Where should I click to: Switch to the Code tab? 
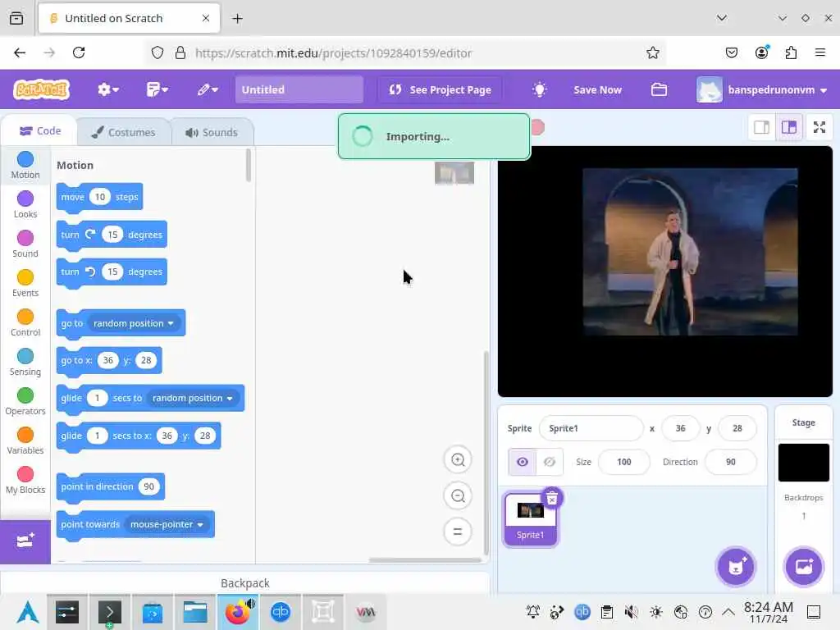coord(39,130)
